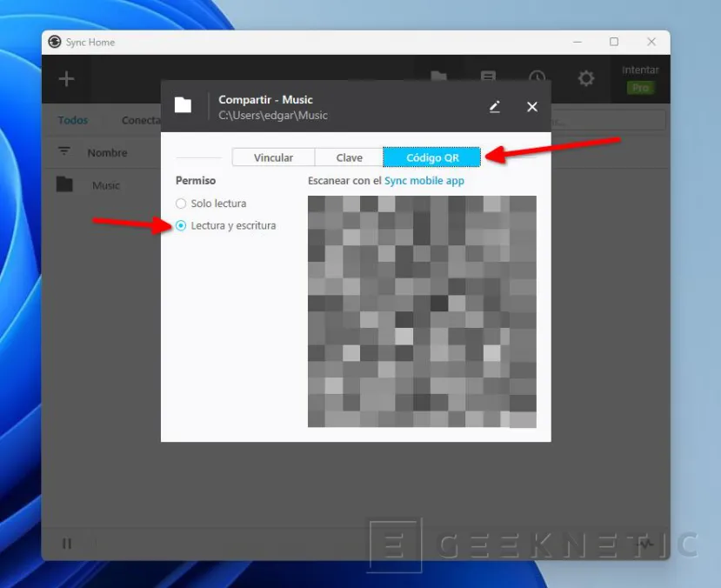Click the Sync Home app logo icon

pos(55,42)
